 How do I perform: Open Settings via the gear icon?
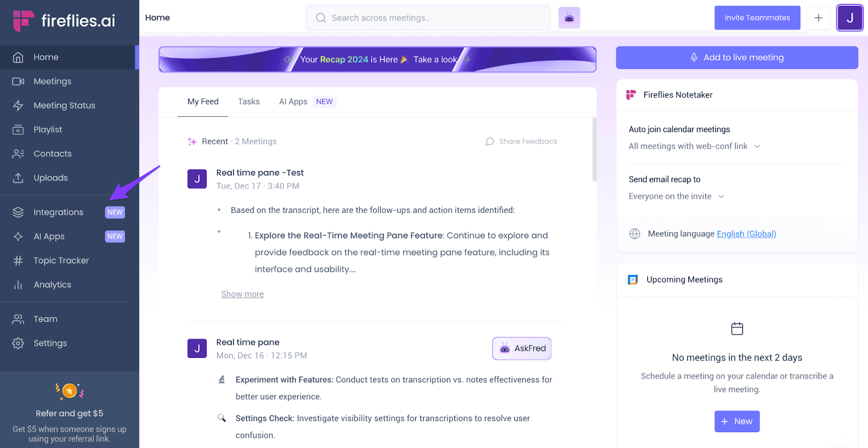click(x=18, y=343)
